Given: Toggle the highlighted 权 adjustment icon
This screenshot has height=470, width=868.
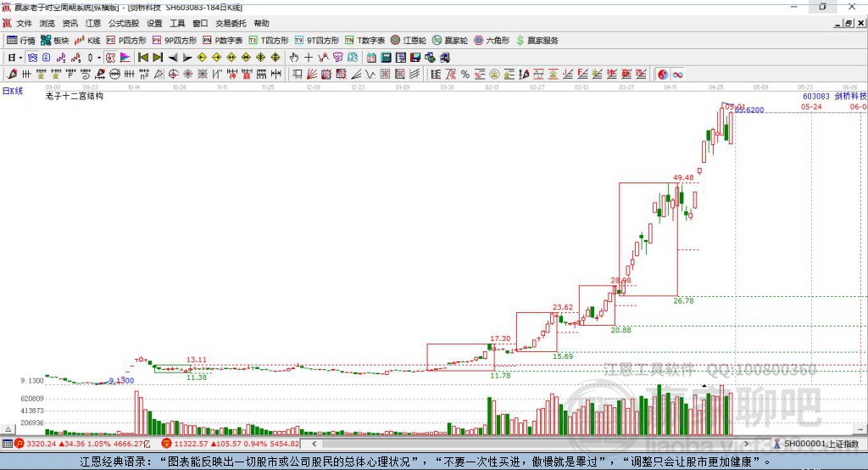Looking at the screenshot, I should pyautogui.click(x=111, y=58).
